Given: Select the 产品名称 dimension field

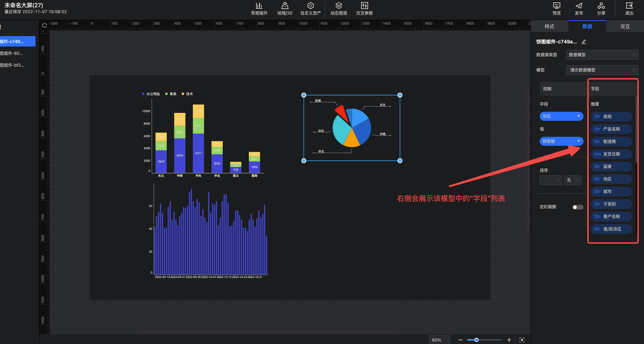Looking at the screenshot, I should tap(611, 129).
